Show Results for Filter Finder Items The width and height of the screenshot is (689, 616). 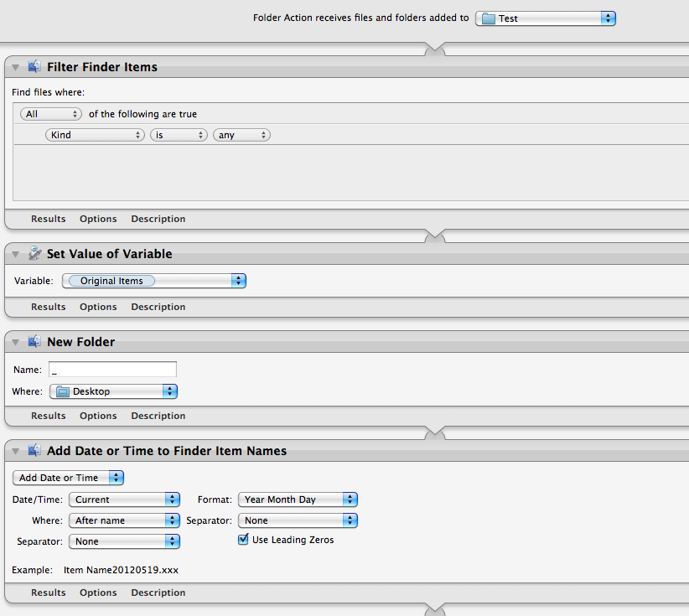[48, 218]
